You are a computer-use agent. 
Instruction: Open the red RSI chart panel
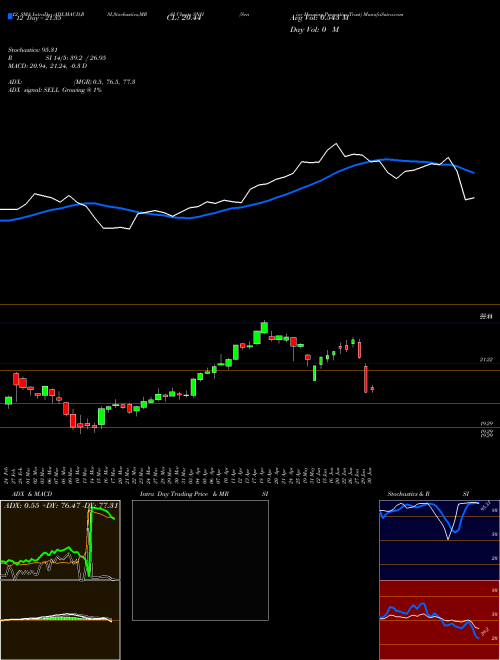[439, 620]
